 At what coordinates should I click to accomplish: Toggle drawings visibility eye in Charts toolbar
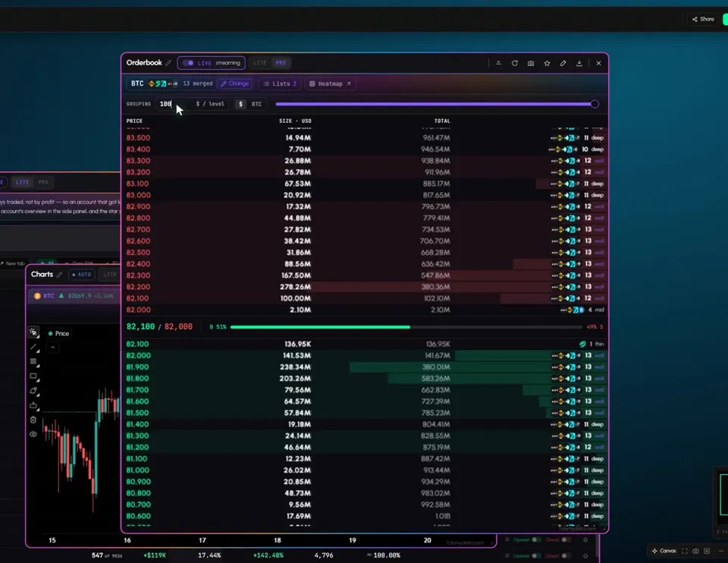click(x=33, y=434)
